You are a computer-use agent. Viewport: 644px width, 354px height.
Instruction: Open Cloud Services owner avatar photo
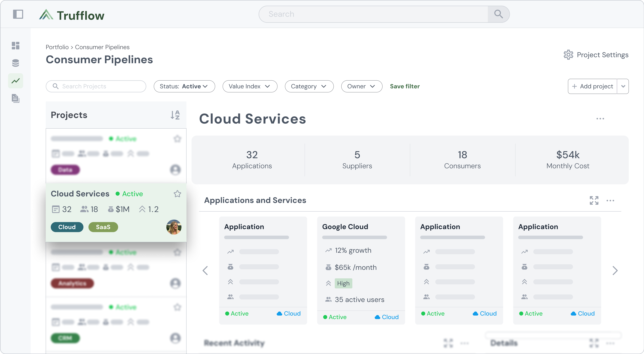(174, 227)
